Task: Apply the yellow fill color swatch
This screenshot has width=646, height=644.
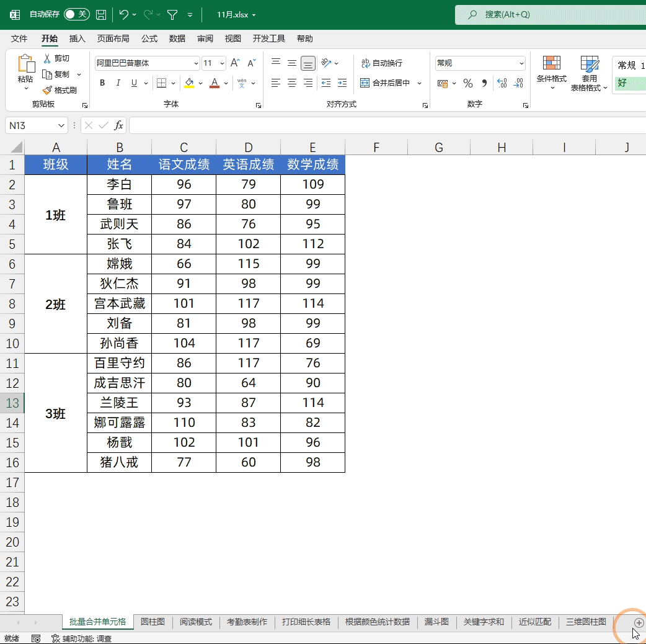Action: pyautogui.click(x=189, y=83)
